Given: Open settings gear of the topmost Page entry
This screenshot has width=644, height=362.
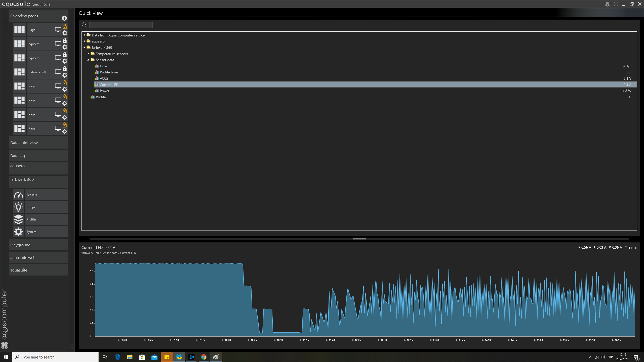Looking at the screenshot, I should click(x=65, y=33).
